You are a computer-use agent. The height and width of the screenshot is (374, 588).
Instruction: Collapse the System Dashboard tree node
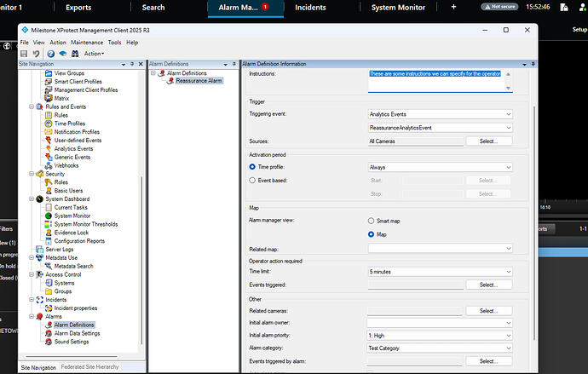32,199
